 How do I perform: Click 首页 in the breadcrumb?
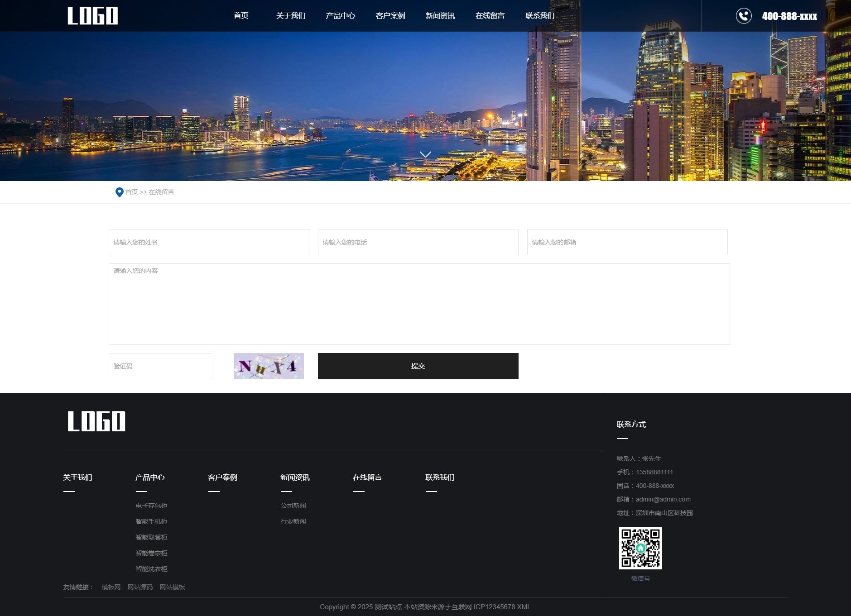click(131, 192)
